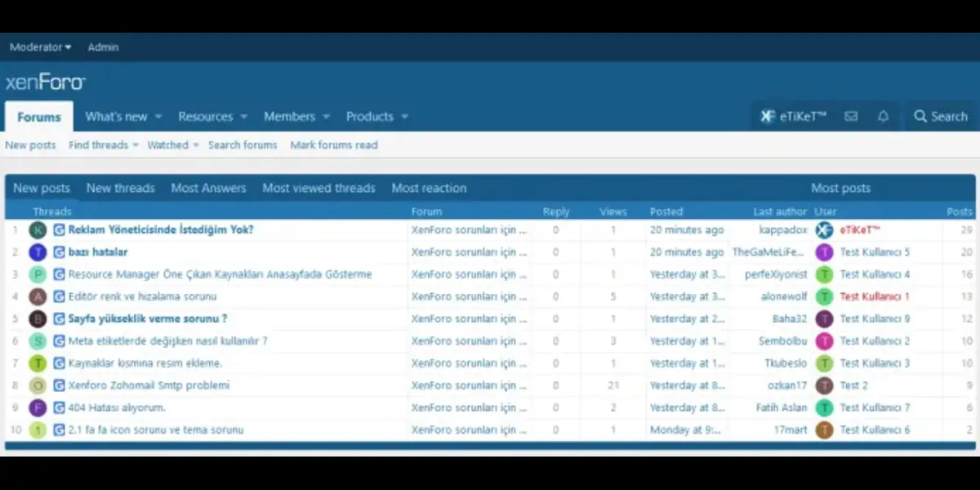Expand the Moderator dropdown

click(x=40, y=47)
